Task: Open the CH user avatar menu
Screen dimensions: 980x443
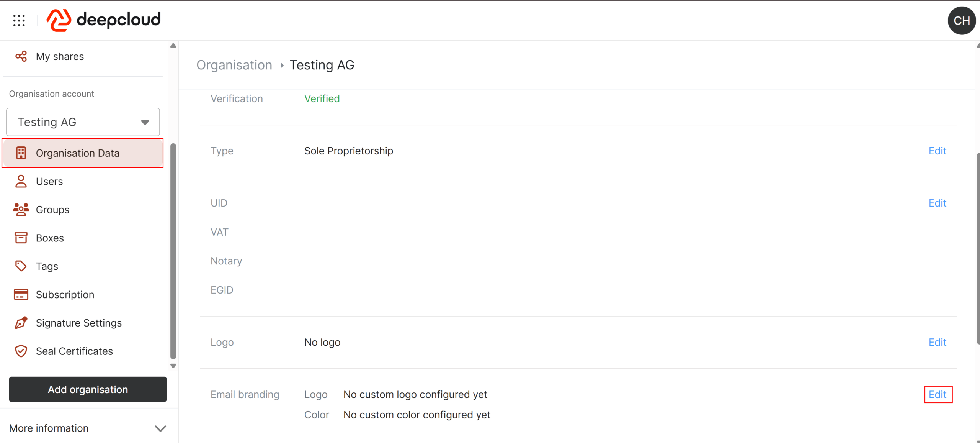Action: [961, 21]
